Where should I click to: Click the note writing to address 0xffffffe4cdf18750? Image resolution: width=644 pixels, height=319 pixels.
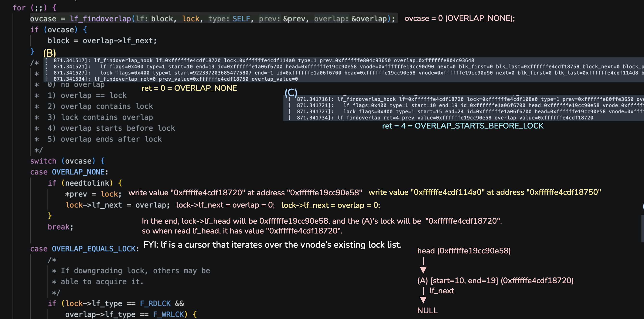[x=484, y=192]
